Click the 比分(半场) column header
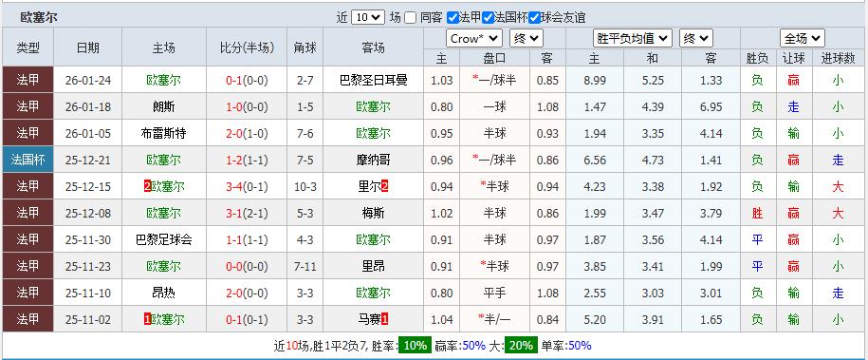868x360 pixels. pyautogui.click(x=247, y=47)
